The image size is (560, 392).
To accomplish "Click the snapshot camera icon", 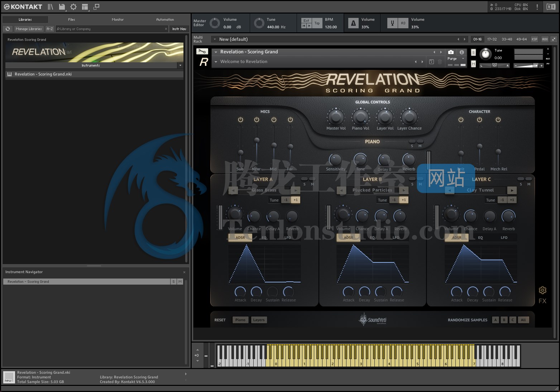I will coord(451,52).
